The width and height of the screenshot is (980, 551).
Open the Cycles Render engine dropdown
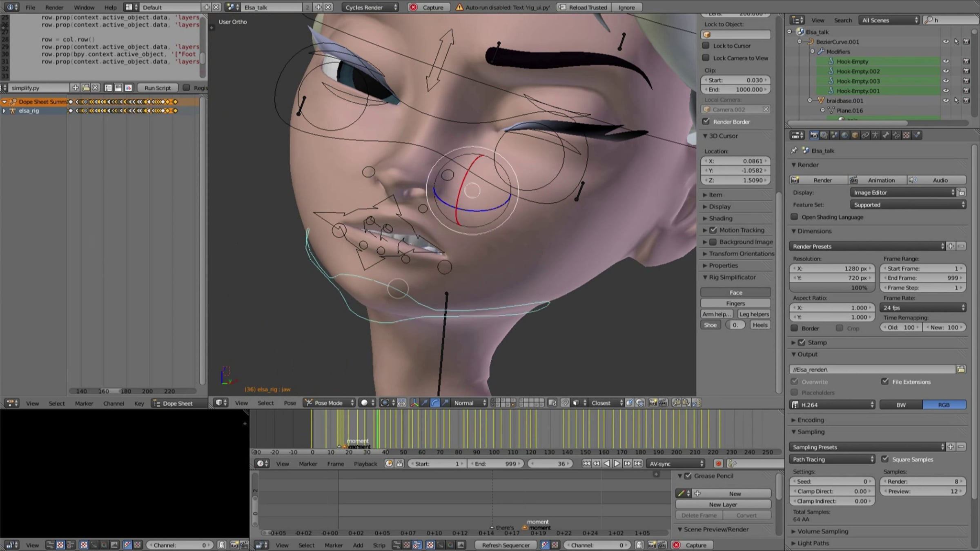370,7
